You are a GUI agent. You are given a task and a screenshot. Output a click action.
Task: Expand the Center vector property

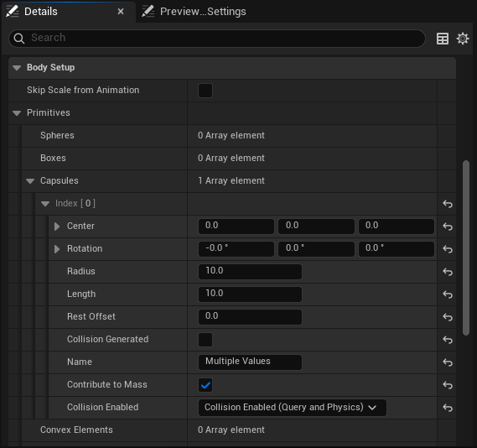pos(57,227)
